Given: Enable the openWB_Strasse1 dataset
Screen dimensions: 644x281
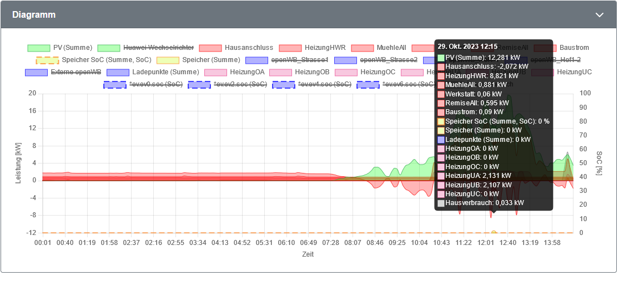Looking at the screenshot, I should point(287,60).
